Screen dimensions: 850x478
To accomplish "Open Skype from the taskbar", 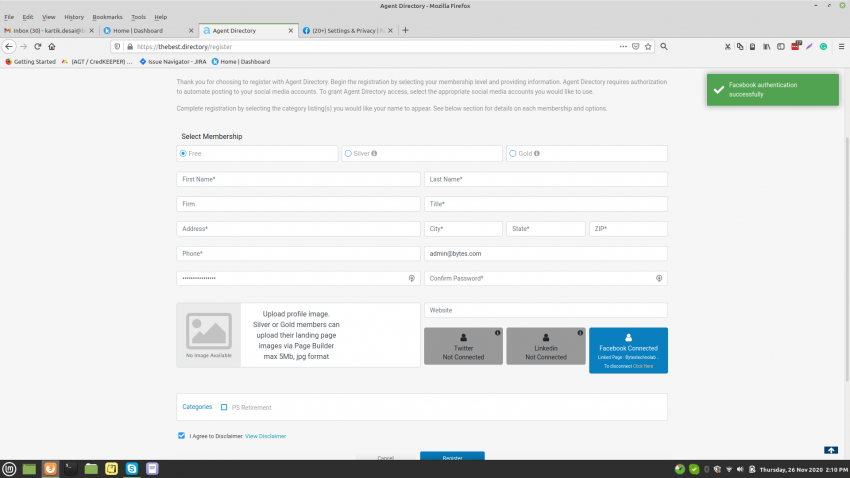I will tap(132, 468).
